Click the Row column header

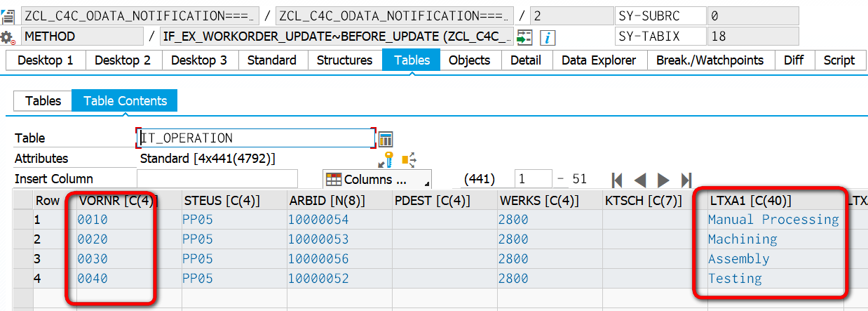[x=55, y=201]
